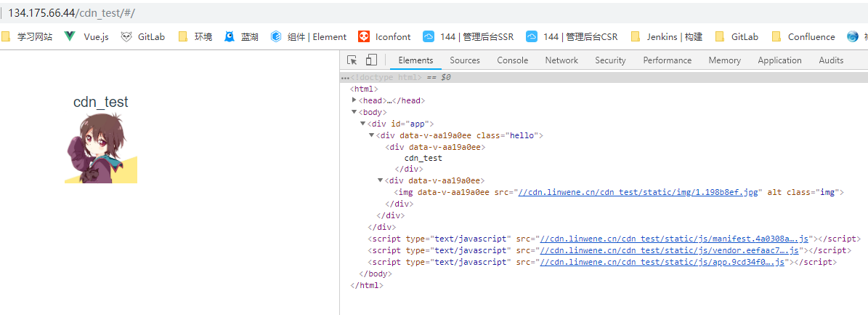Open the vendor.eefaac7 js script link
Screen dimensions: 868x315
pyautogui.click(x=669, y=251)
